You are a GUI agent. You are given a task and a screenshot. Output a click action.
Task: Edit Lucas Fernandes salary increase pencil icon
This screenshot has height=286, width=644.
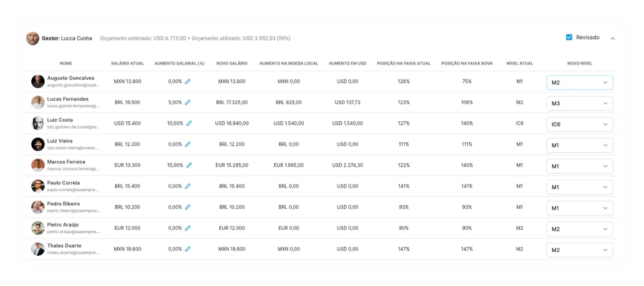(x=187, y=102)
